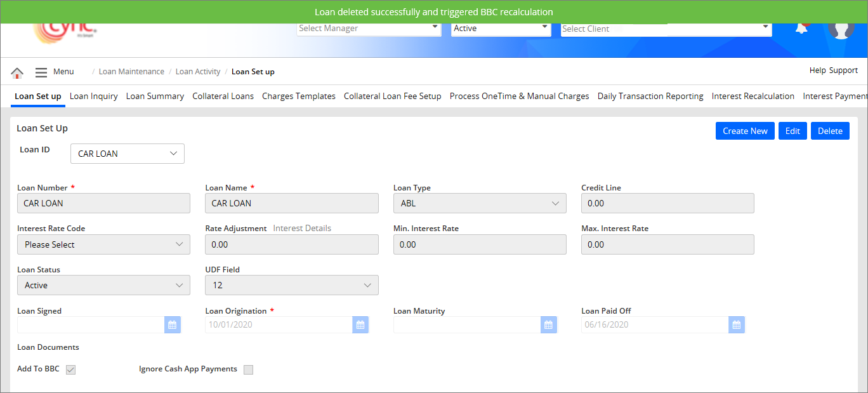Image resolution: width=868 pixels, height=393 pixels.
Task: Open the hamburger Menu icon
Action: (x=41, y=72)
